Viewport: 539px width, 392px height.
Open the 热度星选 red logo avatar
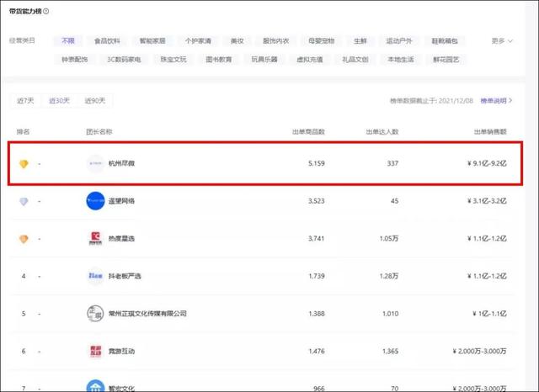(x=95, y=238)
